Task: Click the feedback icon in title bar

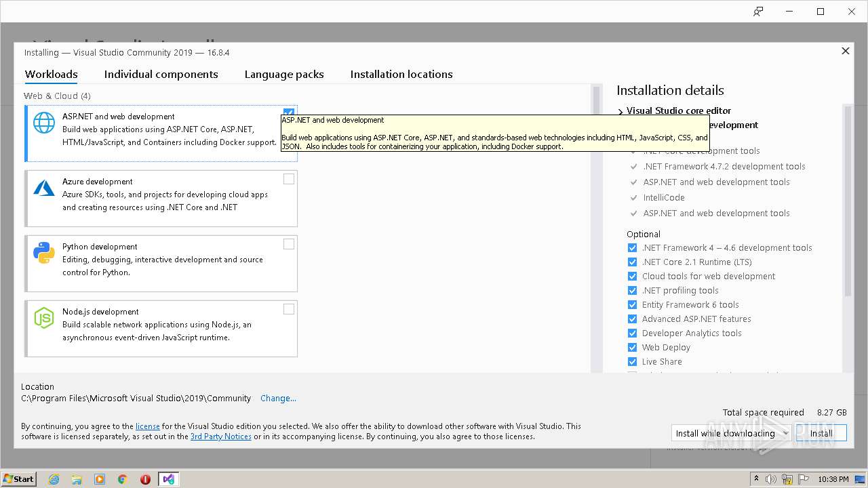Action: (758, 12)
